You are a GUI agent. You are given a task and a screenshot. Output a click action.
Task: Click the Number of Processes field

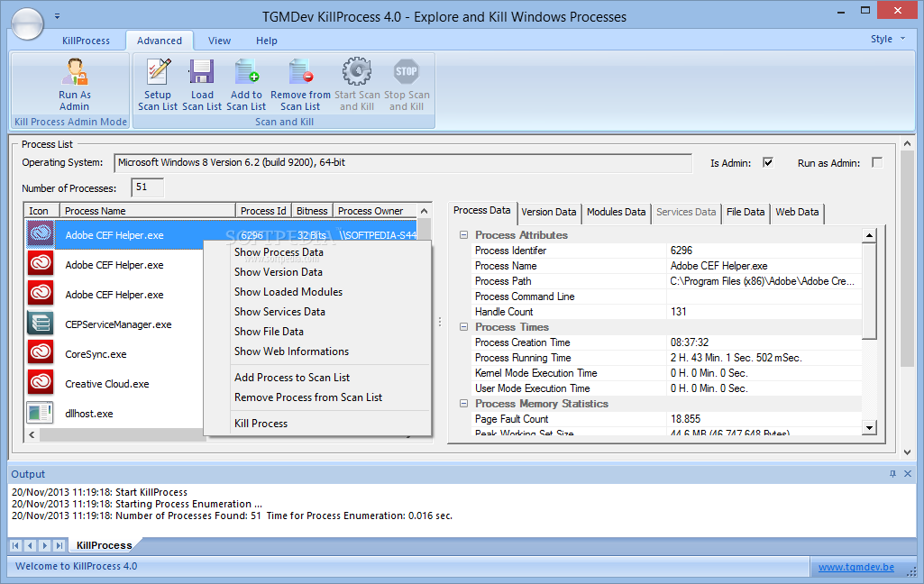click(147, 187)
